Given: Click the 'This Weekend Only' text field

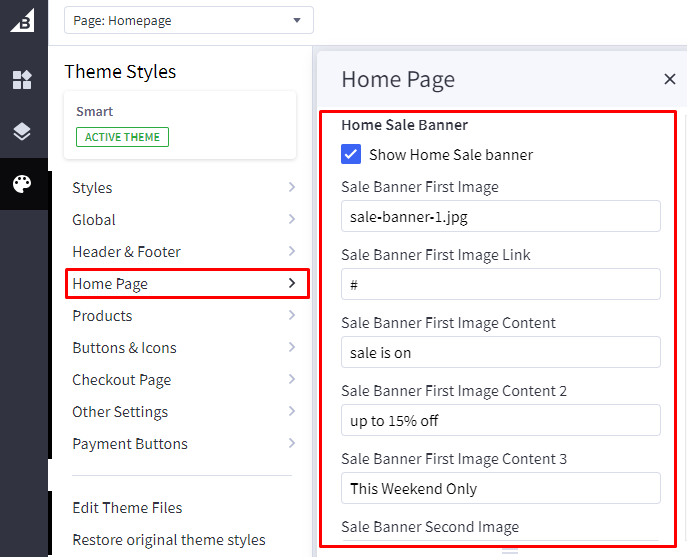Looking at the screenshot, I should coord(500,488).
